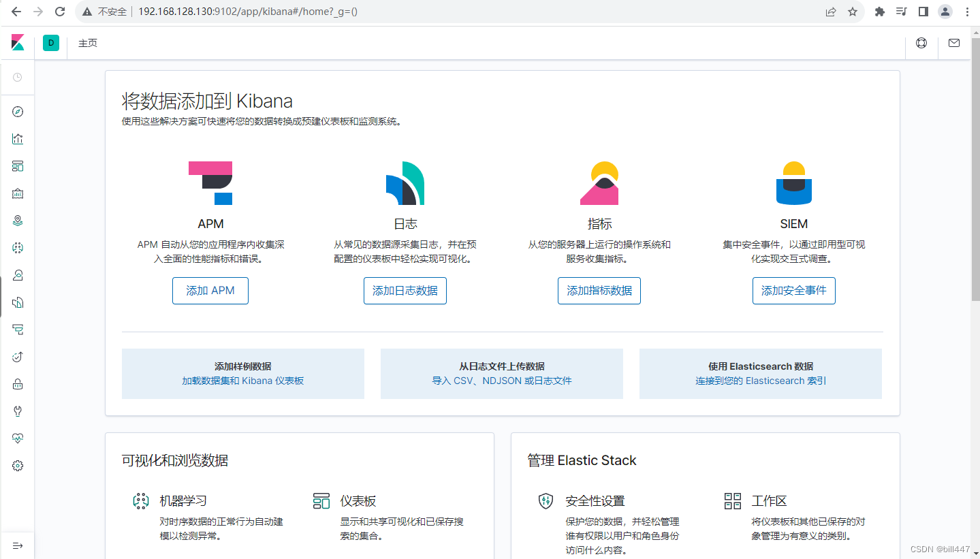
Task: Click the 机器学习 icon
Action: 141,502
